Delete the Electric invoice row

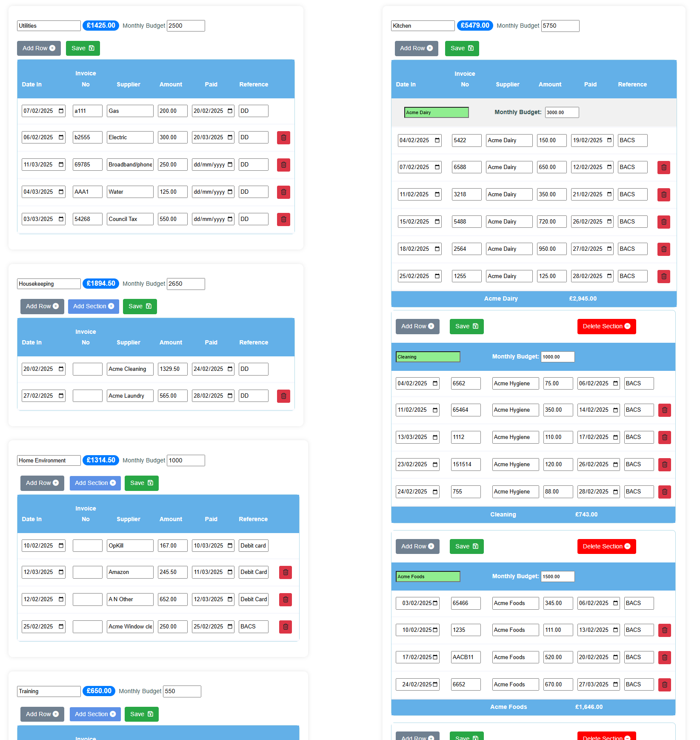(283, 138)
